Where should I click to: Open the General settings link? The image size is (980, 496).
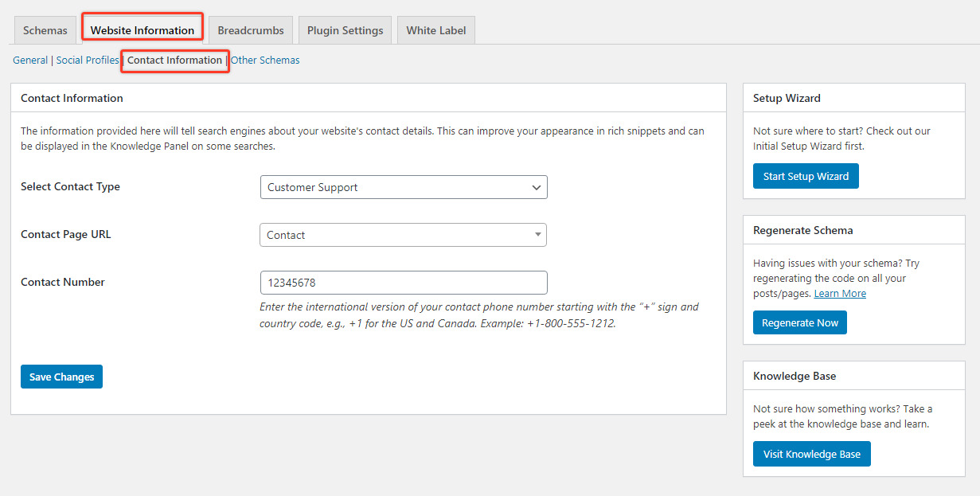tap(29, 60)
